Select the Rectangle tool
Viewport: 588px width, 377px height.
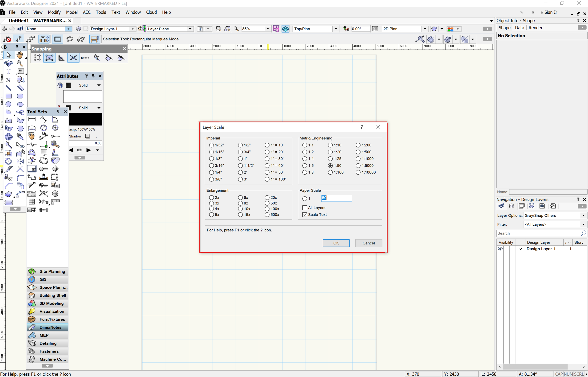click(x=8, y=96)
